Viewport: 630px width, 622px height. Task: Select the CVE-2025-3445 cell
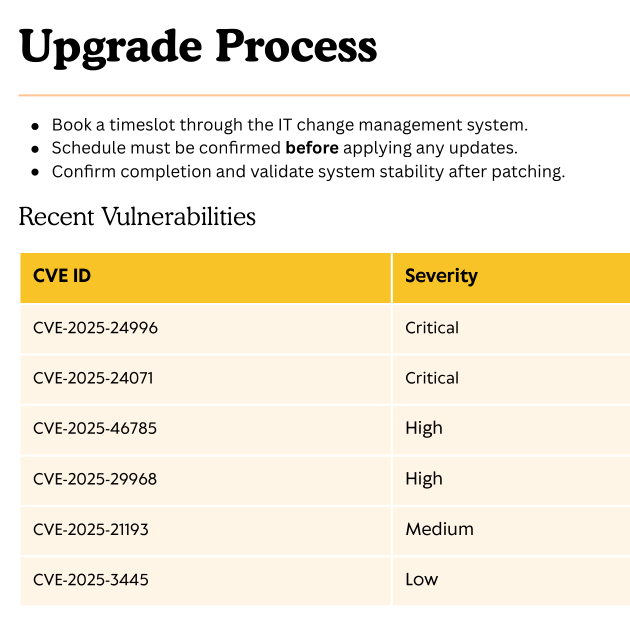tap(90, 579)
